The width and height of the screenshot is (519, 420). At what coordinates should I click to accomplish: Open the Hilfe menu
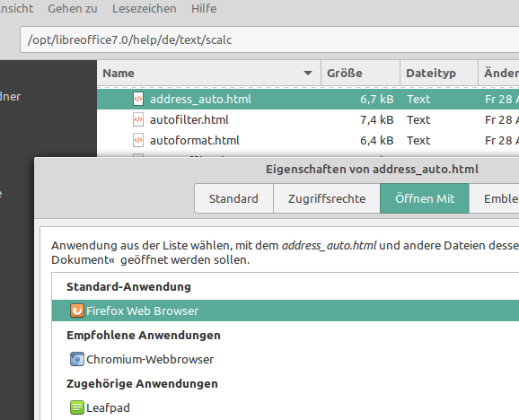coord(204,9)
